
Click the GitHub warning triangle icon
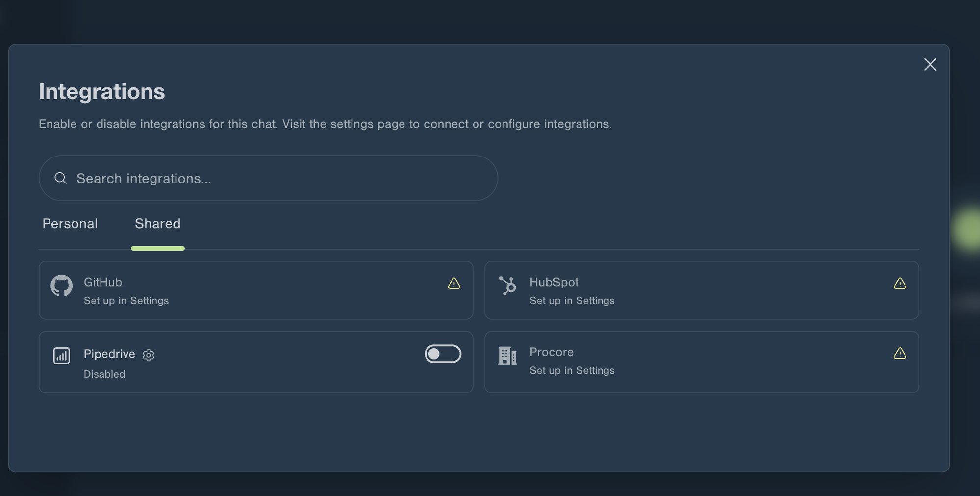point(454,284)
